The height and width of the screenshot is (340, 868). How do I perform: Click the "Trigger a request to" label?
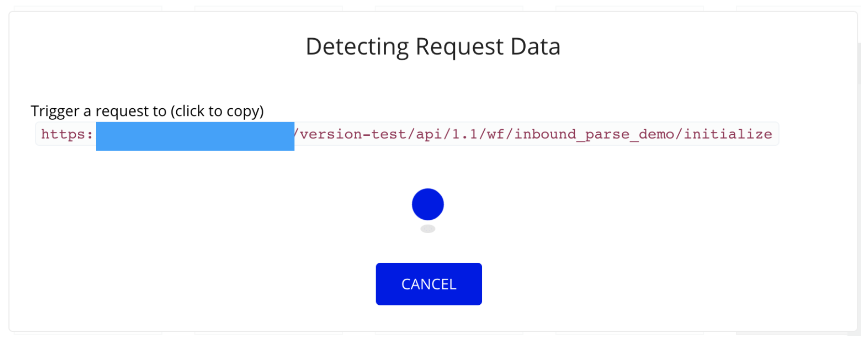(x=98, y=111)
